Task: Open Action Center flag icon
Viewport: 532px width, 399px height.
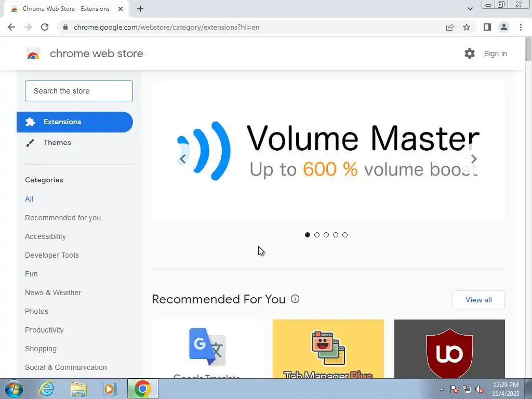Action: [455, 389]
